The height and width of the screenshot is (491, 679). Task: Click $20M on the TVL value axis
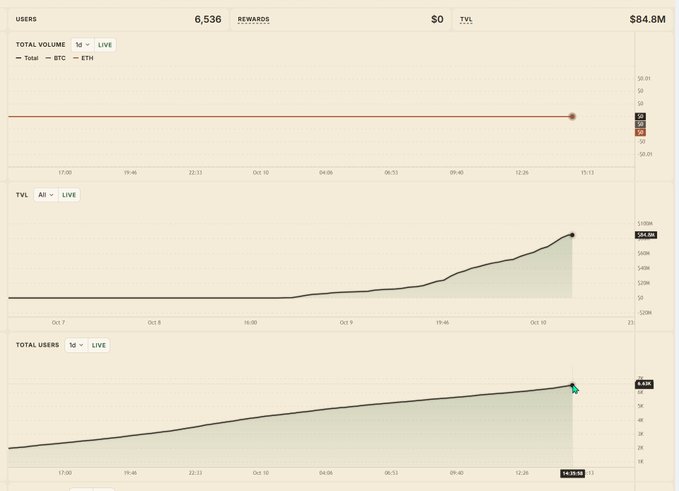coord(643,283)
